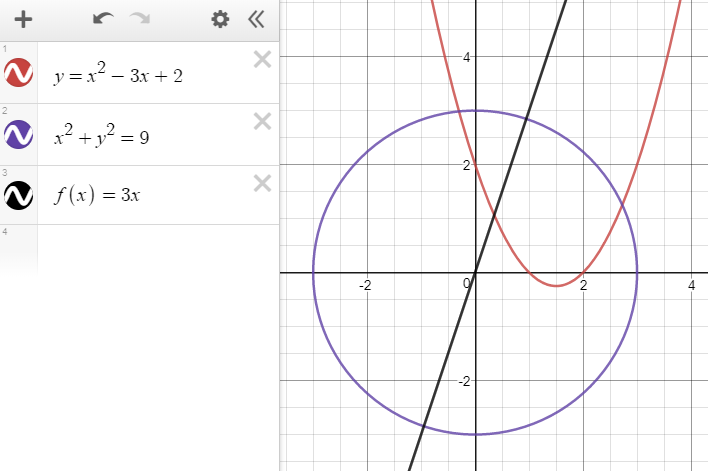Edit the expression x² + y² = 9
Screen dimensions: 708x471
click(x=102, y=135)
